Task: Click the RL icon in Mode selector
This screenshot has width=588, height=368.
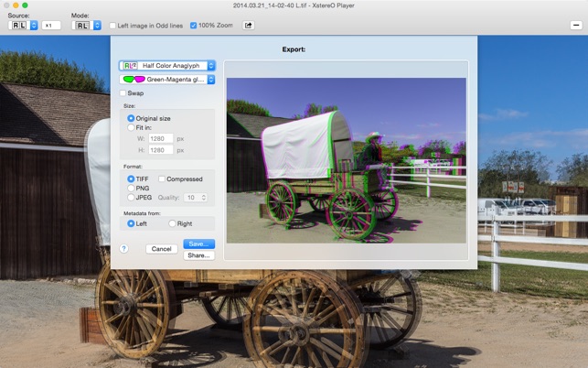Action: pos(81,25)
